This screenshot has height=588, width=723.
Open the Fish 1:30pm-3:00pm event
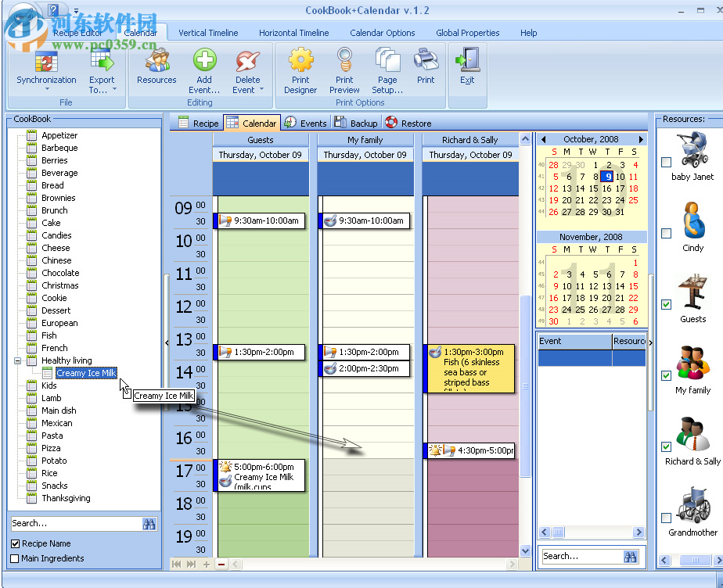click(469, 368)
